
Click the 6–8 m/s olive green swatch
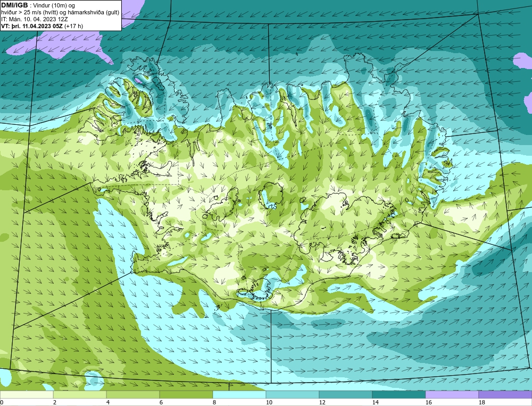186,394
